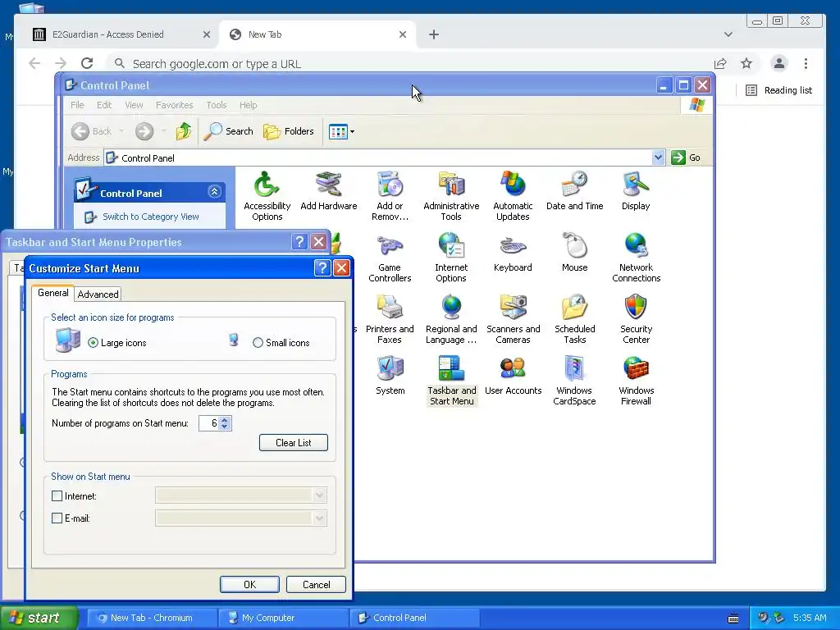Open Date and Time icon
840x630 pixels.
(574, 191)
